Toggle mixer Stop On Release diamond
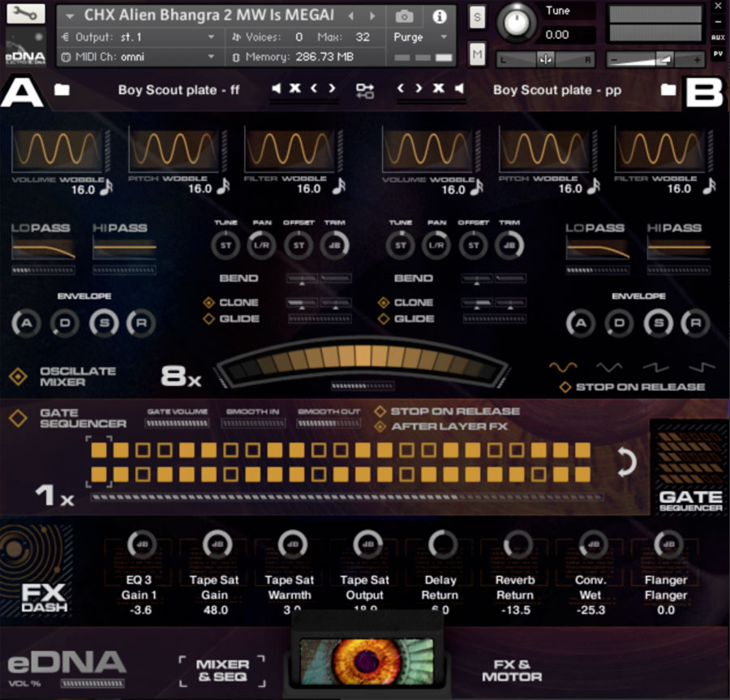 coord(565,387)
